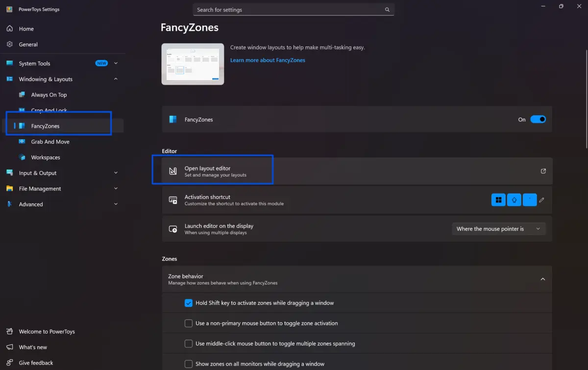Viewport: 588px width, 370px height.
Task: Open the Where the mouse pointer is dropdown
Action: (498, 229)
